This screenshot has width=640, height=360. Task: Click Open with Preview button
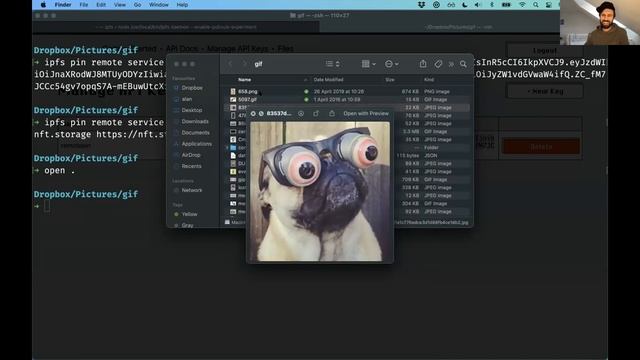coord(366,113)
